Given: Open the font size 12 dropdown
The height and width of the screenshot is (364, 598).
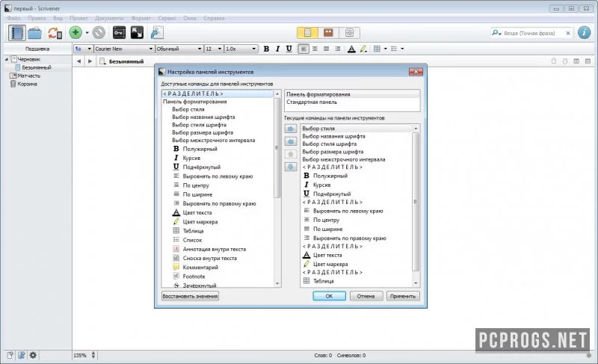Looking at the screenshot, I should (x=214, y=49).
